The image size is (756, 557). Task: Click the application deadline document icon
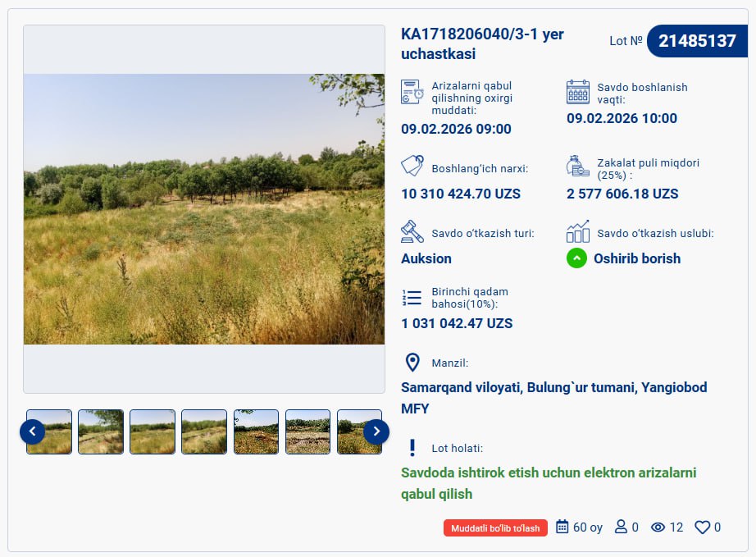[412, 92]
